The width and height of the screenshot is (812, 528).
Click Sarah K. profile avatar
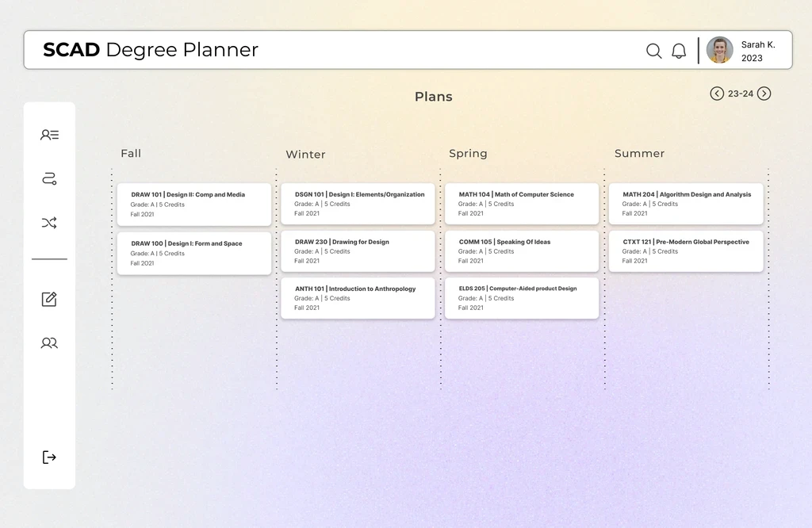(x=719, y=50)
